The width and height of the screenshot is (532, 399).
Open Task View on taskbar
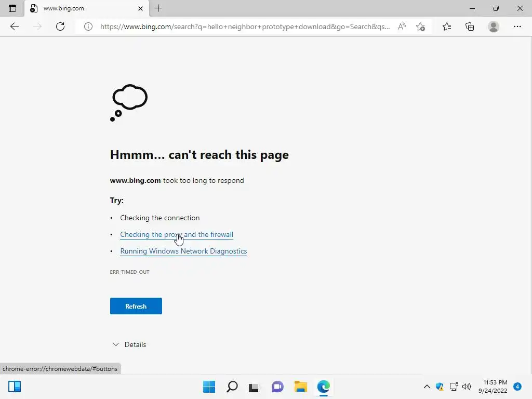(x=254, y=387)
